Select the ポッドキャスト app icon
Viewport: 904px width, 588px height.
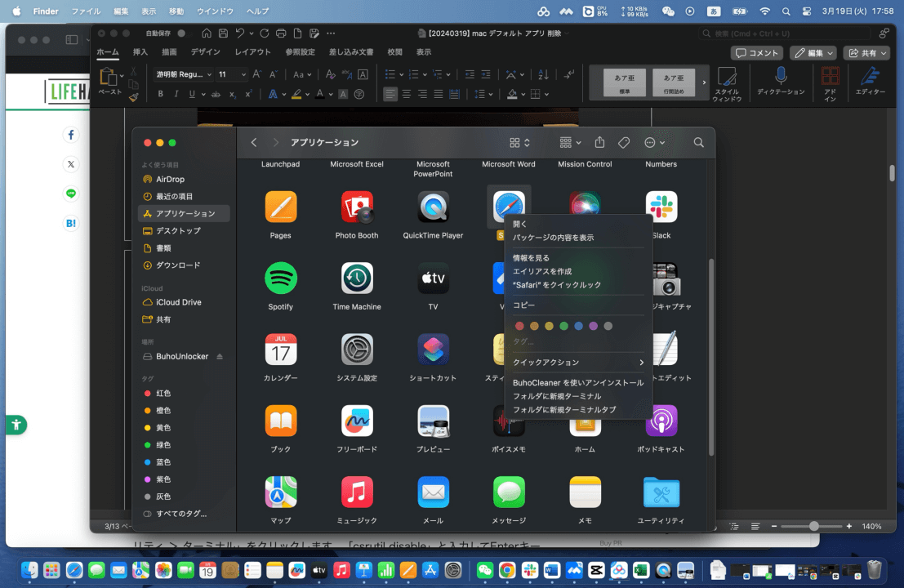(661, 421)
